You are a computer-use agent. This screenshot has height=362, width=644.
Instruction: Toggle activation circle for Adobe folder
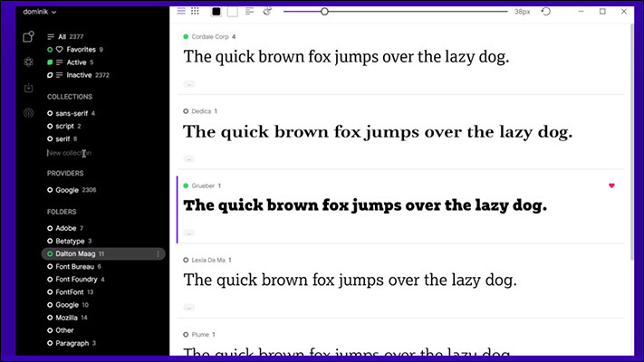[x=50, y=228]
